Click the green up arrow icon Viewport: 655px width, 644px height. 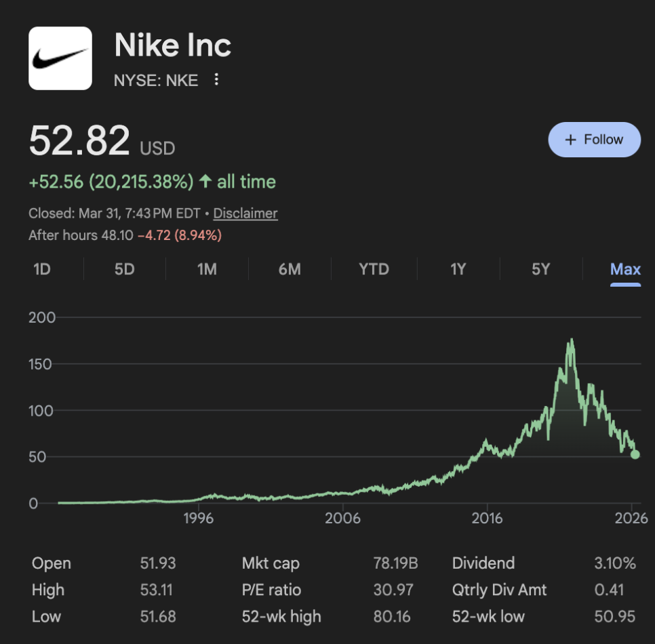pyautogui.click(x=205, y=182)
